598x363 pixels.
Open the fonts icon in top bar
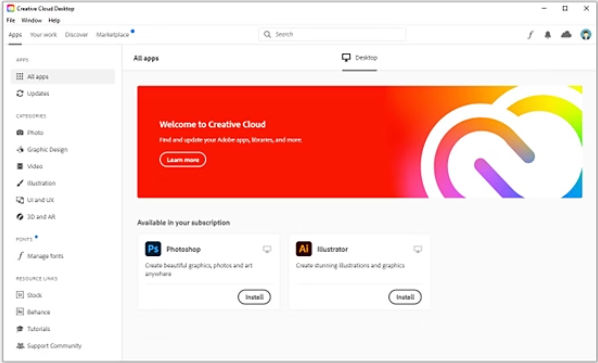point(530,35)
